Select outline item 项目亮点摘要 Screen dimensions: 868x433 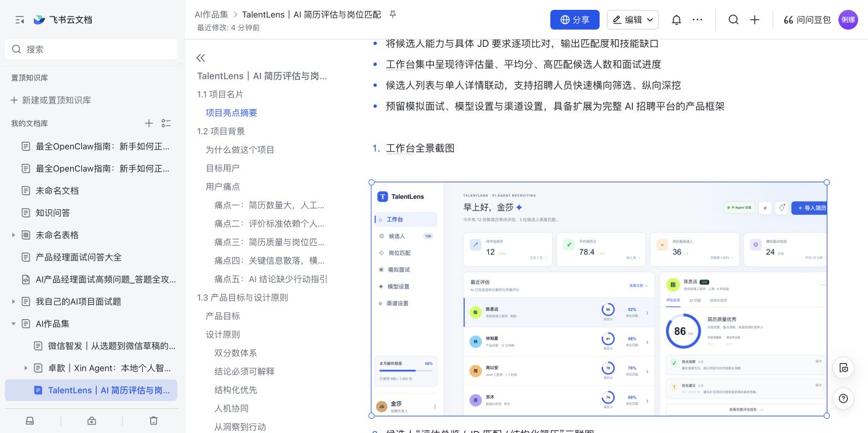pos(231,113)
